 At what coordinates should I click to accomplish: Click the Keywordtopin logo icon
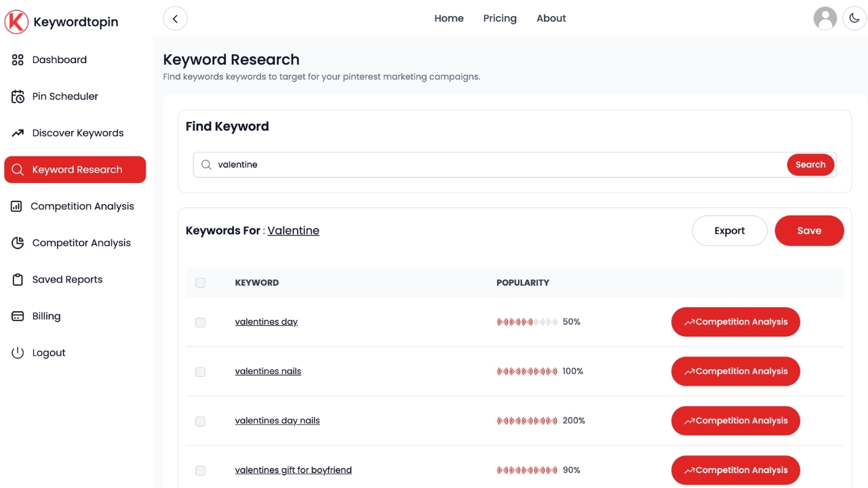16,22
